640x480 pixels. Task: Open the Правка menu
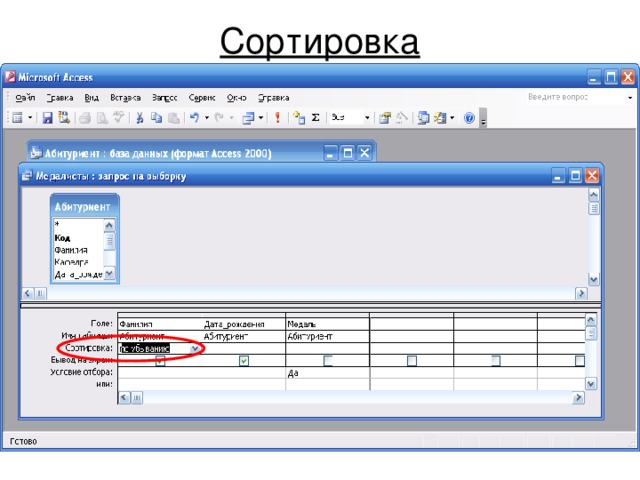60,98
